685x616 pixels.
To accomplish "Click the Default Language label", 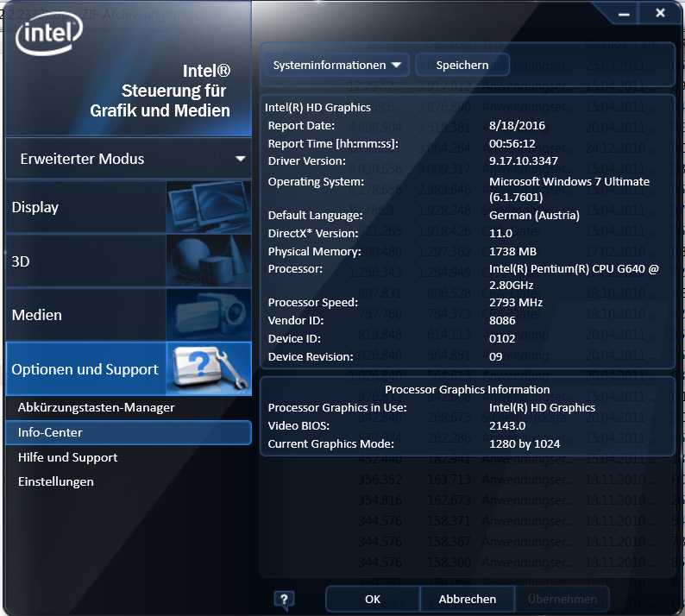I will [x=316, y=216].
